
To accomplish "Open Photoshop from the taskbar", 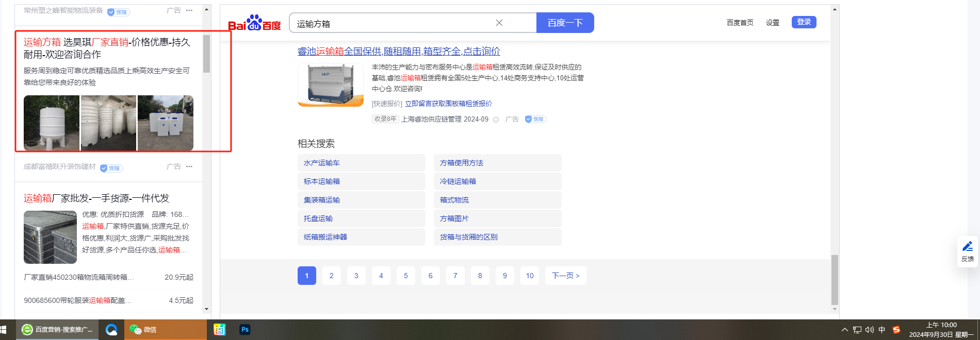I will 245,330.
